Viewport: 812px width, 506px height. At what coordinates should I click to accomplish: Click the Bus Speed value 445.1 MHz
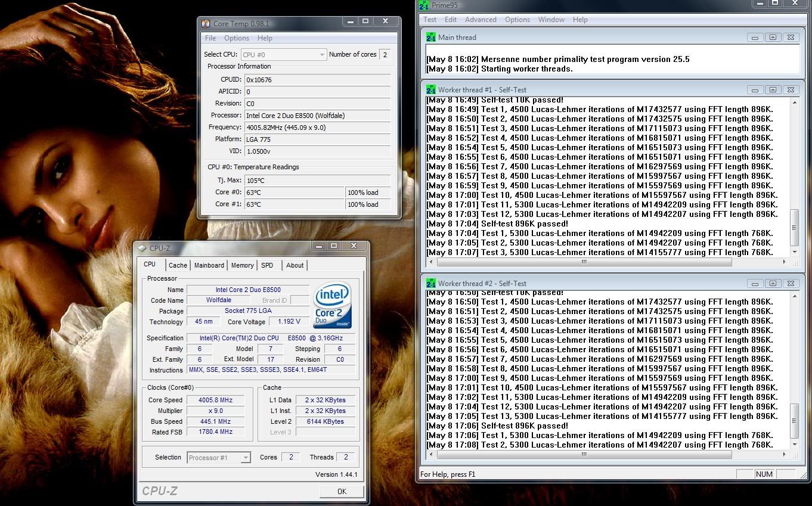pos(216,422)
